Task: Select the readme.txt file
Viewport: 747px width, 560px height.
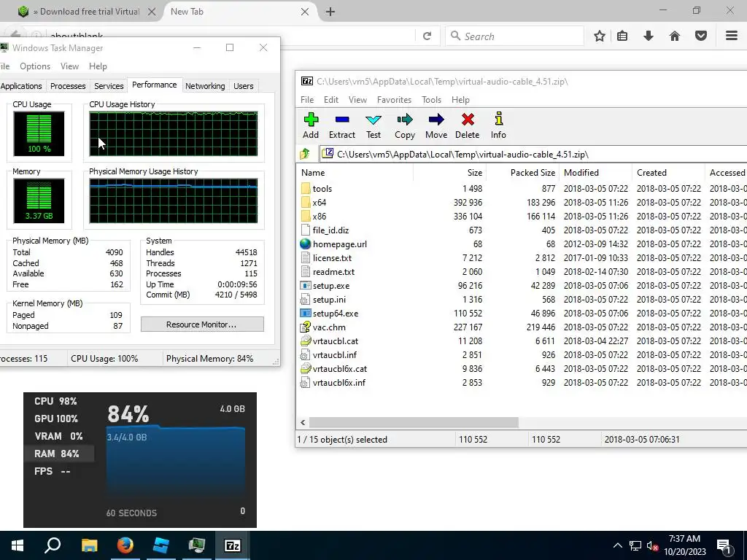Action: click(x=328, y=272)
